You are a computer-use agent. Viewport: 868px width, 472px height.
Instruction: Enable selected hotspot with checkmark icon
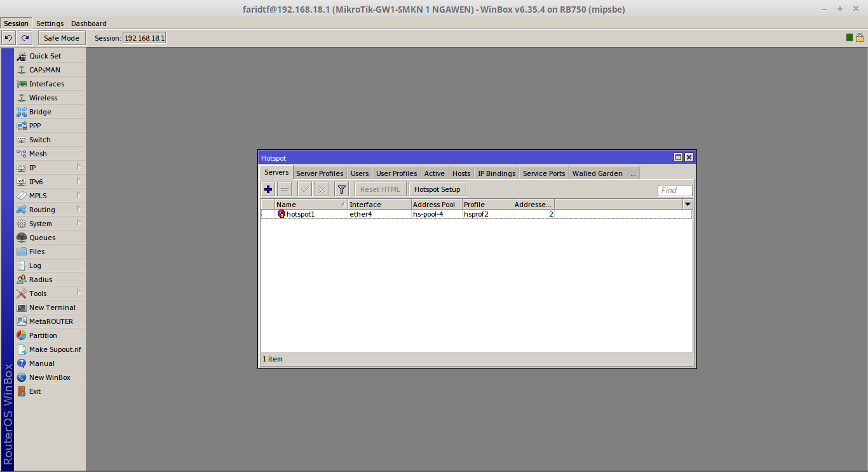[x=304, y=189]
